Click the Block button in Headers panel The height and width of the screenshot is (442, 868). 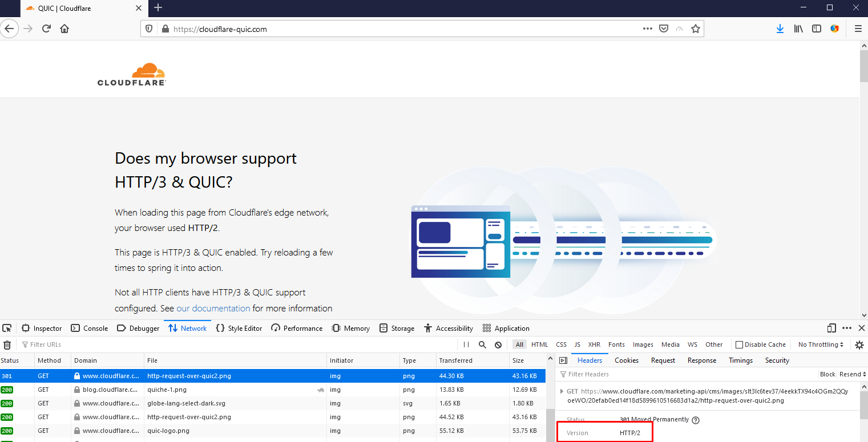click(827, 374)
